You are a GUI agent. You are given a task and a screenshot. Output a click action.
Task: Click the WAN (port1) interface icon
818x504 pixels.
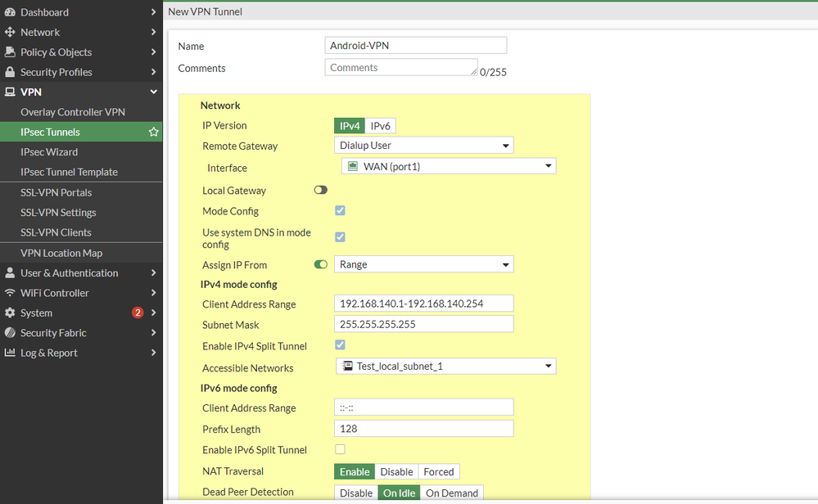click(x=353, y=166)
